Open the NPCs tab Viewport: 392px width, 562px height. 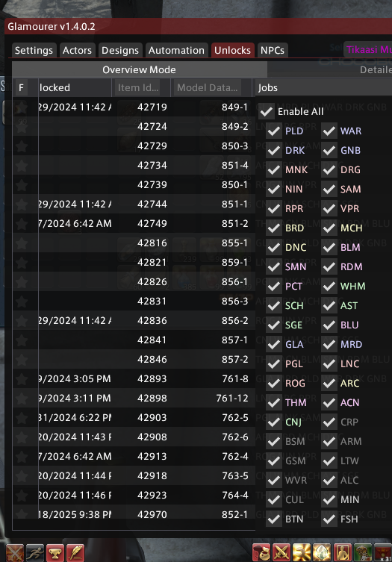273,50
